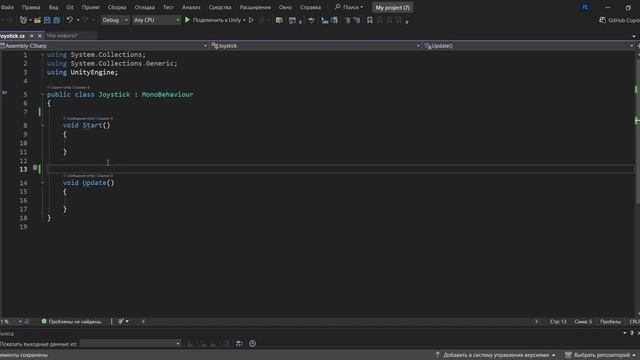The image size is (640, 360).
Task: Click the MonoBehaviour type name in code
Action: [167, 94]
